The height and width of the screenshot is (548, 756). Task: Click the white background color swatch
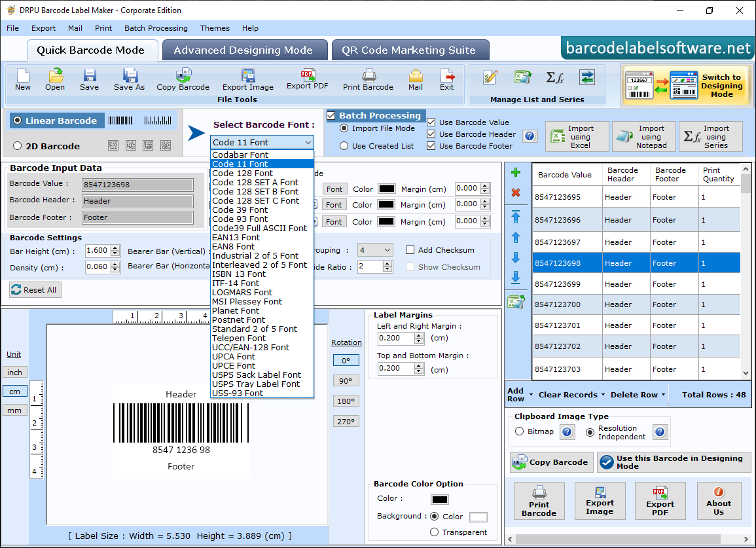[478, 517]
